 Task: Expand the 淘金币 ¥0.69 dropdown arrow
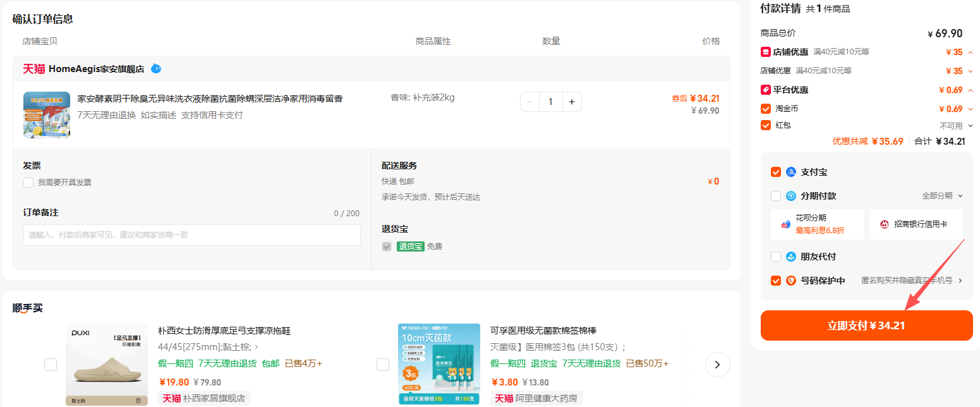[971, 109]
